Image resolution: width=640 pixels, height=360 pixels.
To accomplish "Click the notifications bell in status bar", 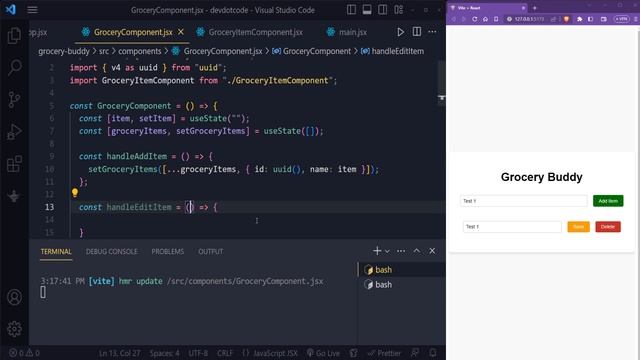I will click(x=433, y=353).
